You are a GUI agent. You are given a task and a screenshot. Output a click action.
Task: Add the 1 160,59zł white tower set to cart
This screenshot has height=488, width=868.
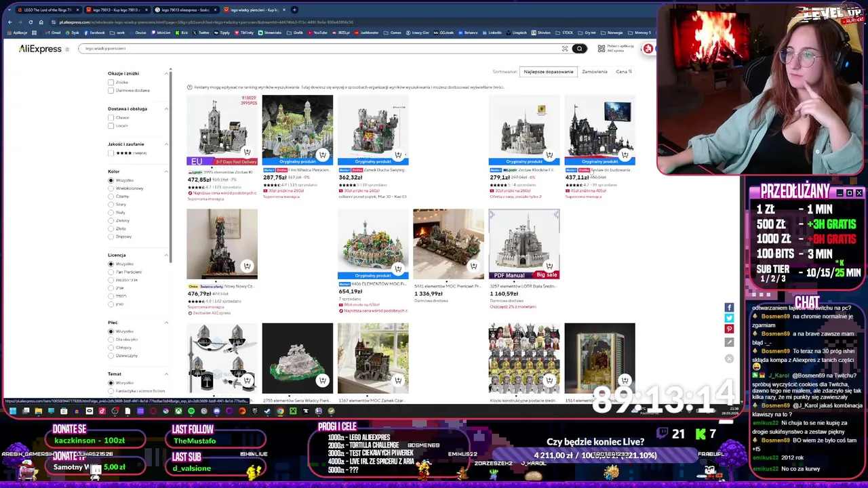549,266
